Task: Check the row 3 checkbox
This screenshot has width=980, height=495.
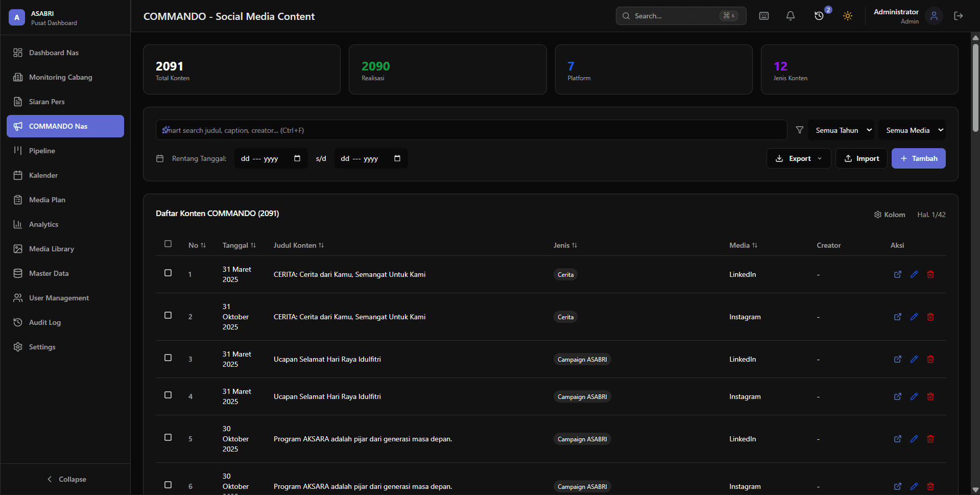Action: point(168,358)
